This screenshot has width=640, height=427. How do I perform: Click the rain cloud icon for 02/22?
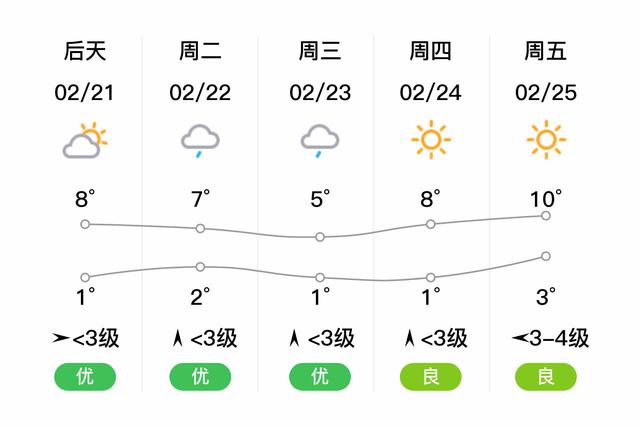point(200,141)
